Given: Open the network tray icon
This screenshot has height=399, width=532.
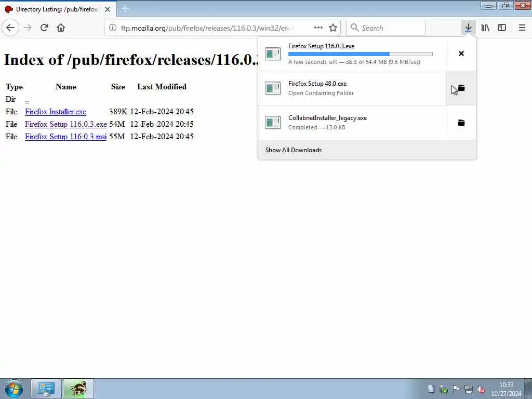Looking at the screenshot, I should click(469, 390).
